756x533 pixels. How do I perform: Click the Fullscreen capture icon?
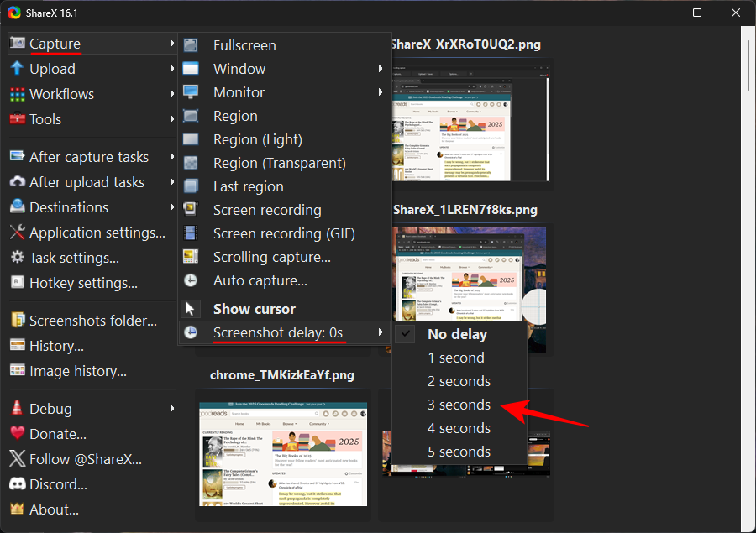192,45
